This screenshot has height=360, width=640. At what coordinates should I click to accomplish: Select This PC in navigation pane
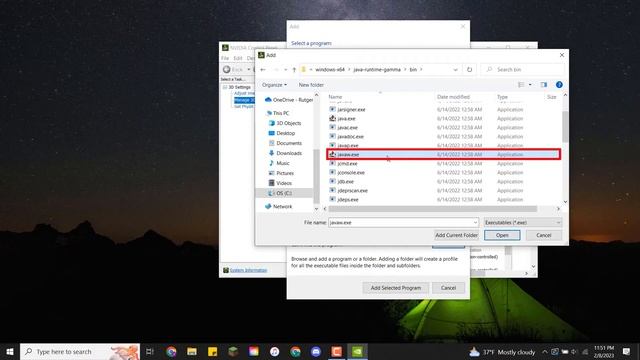(278, 113)
